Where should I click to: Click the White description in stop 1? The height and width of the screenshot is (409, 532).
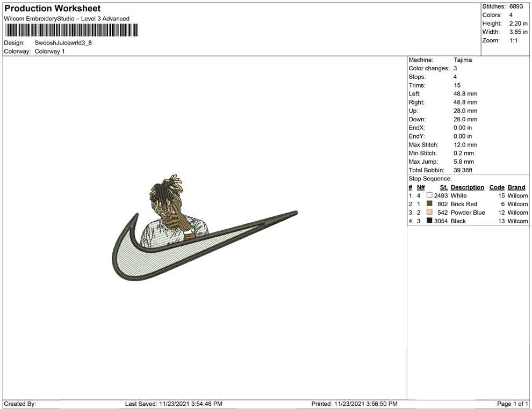[459, 195]
